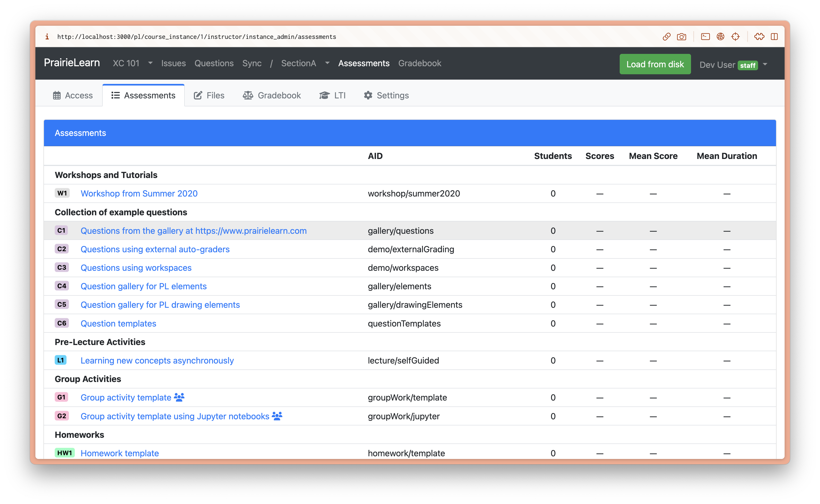The image size is (820, 504).
Task: Click the PrairieLearn brand logo
Action: point(72,62)
